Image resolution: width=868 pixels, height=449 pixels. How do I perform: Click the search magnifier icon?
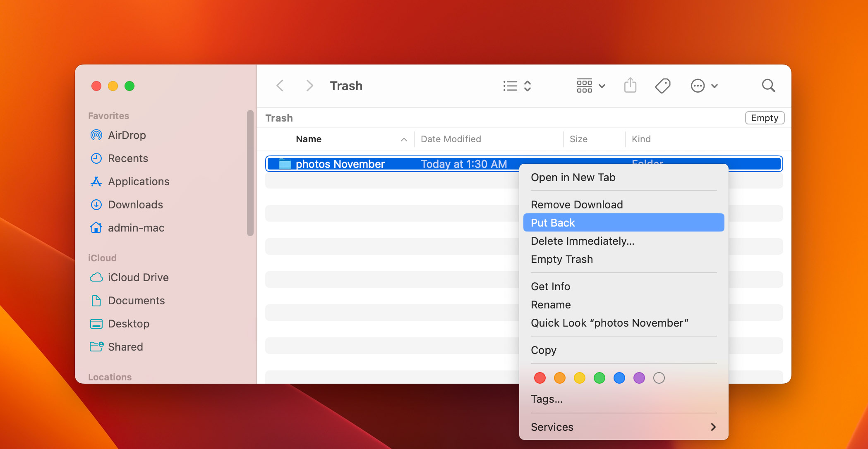click(x=768, y=86)
